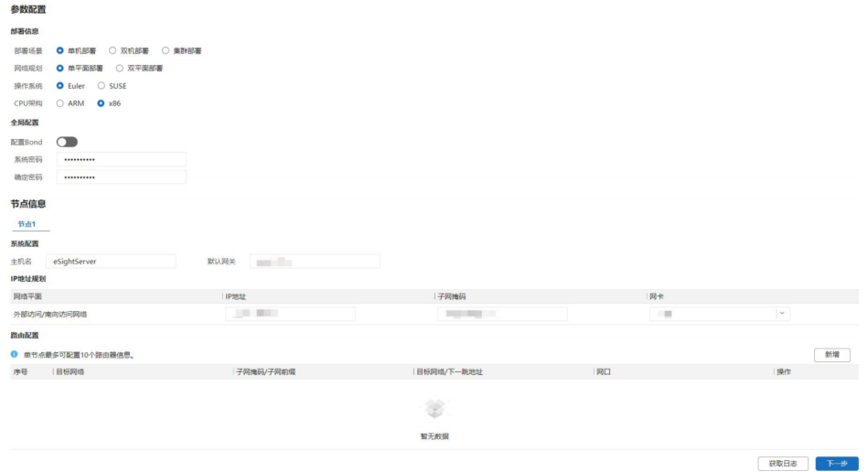Focus the 确定密码 confirm password field
The height and width of the screenshot is (472, 868).
click(x=122, y=177)
